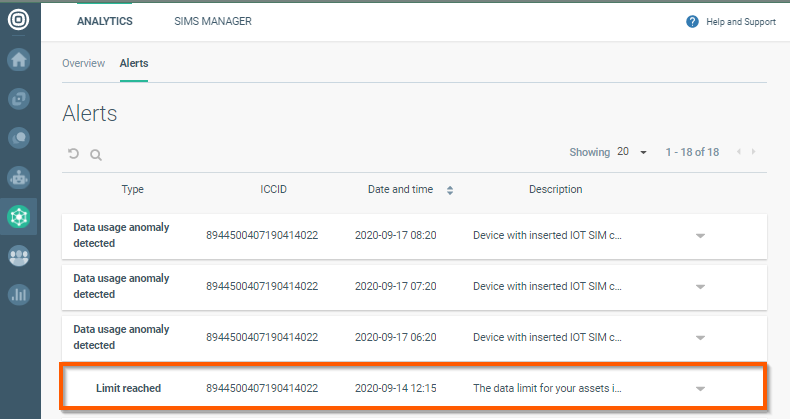This screenshot has width=790, height=419.
Task: Click the 2020-09-17 06:20 date cell
Action: click(396, 337)
